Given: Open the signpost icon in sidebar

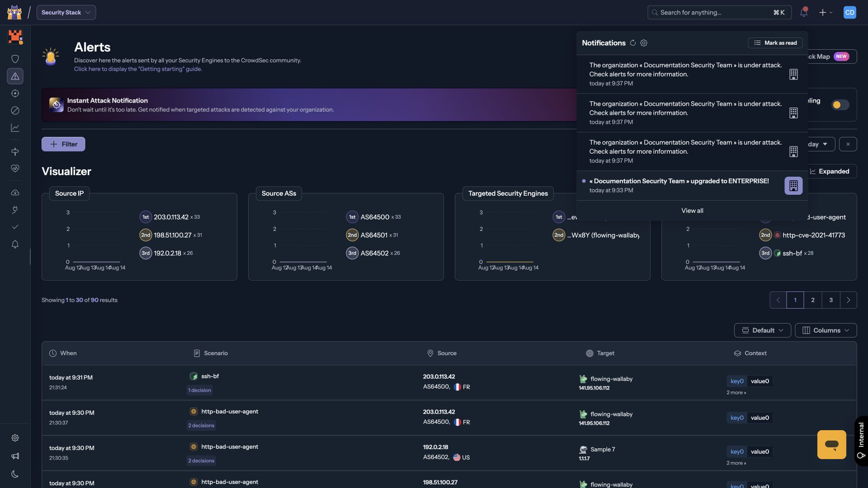Looking at the screenshot, I should click(x=15, y=151).
